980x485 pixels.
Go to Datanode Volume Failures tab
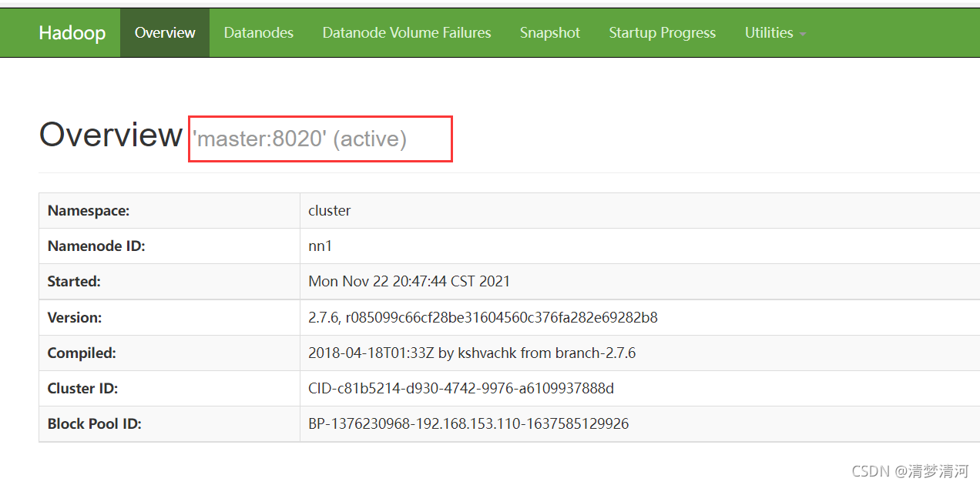point(407,33)
